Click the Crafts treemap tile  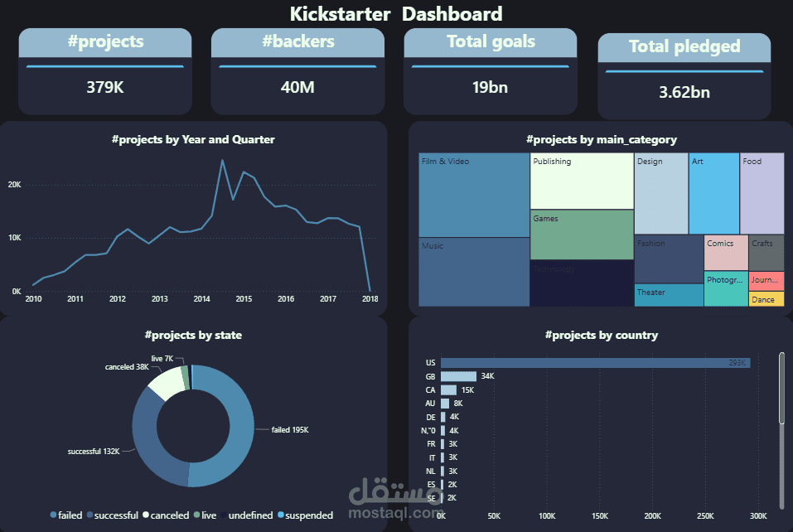766,253
